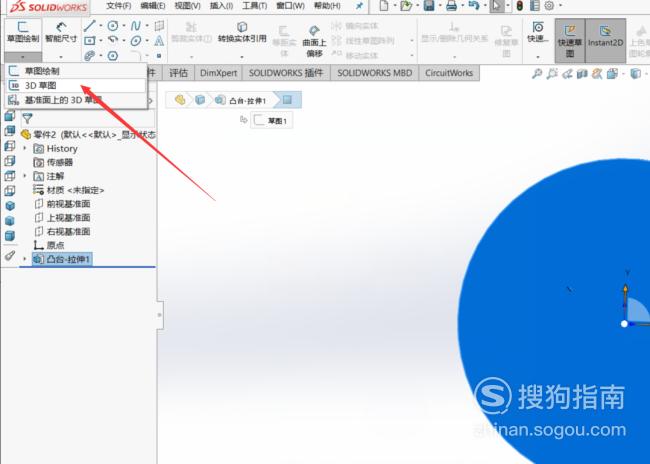Choose 基准面上的 3D 草图 menu entry
Screen dimensions: 650x464
76,100
